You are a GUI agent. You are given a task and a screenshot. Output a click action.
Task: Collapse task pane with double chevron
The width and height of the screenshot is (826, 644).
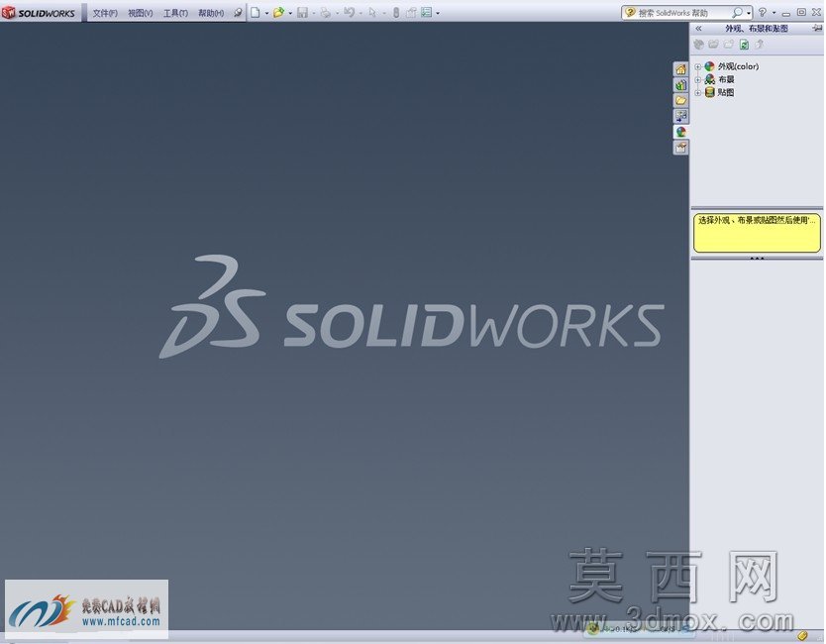pyautogui.click(x=698, y=29)
